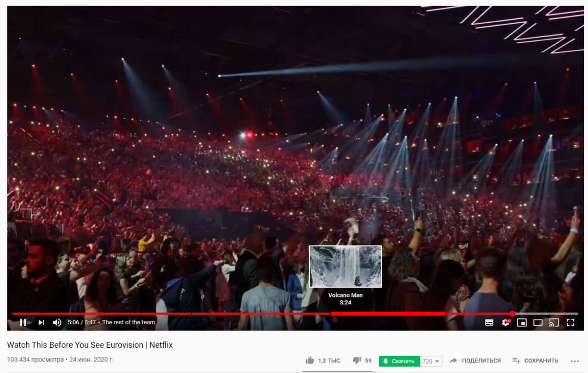Click the green Скачать download button
588x373 pixels.
coord(399,361)
